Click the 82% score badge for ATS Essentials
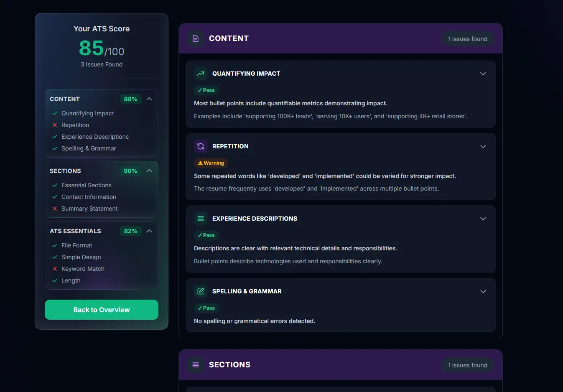Image resolution: width=563 pixels, height=392 pixels. pyautogui.click(x=130, y=231)
